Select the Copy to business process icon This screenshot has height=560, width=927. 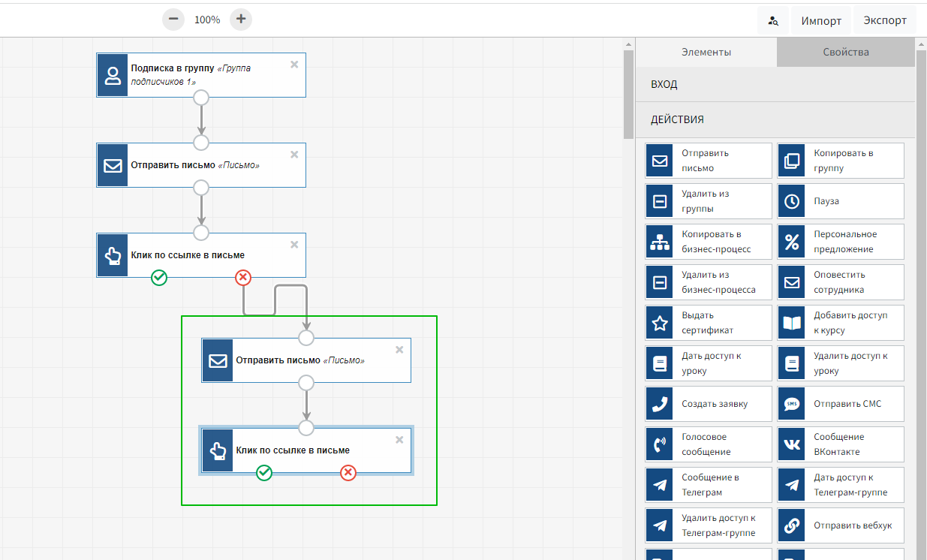pos(660,242)
